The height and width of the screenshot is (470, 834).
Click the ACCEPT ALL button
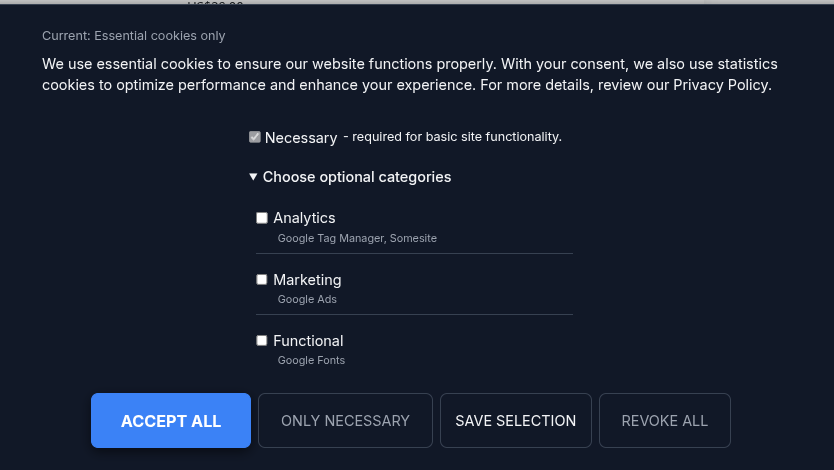(171, 421)
